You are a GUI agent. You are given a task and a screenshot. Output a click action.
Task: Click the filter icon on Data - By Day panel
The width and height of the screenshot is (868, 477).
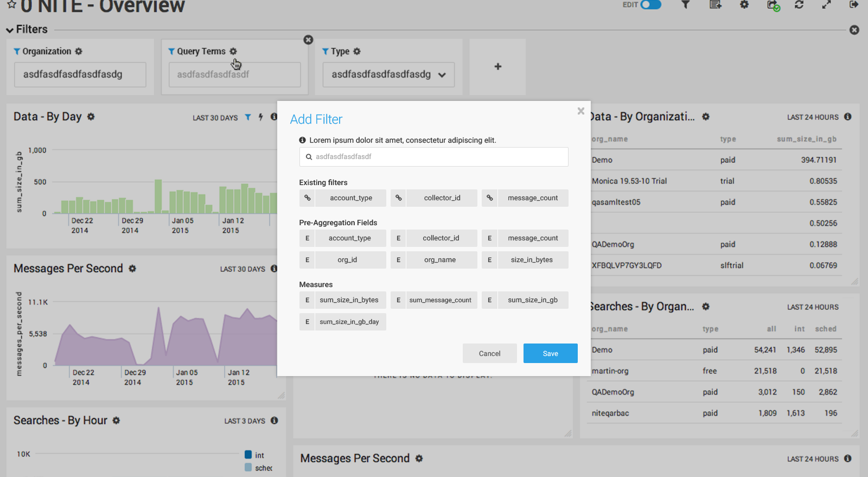pos(248,117)
